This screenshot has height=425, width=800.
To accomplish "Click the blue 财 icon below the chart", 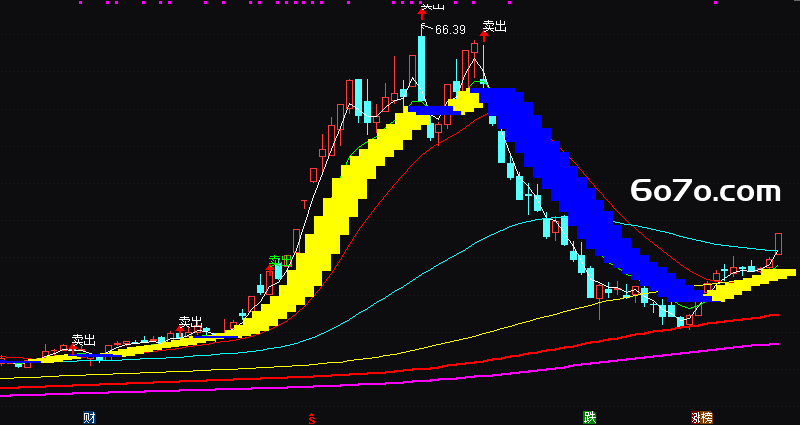I will click(89, 418).
